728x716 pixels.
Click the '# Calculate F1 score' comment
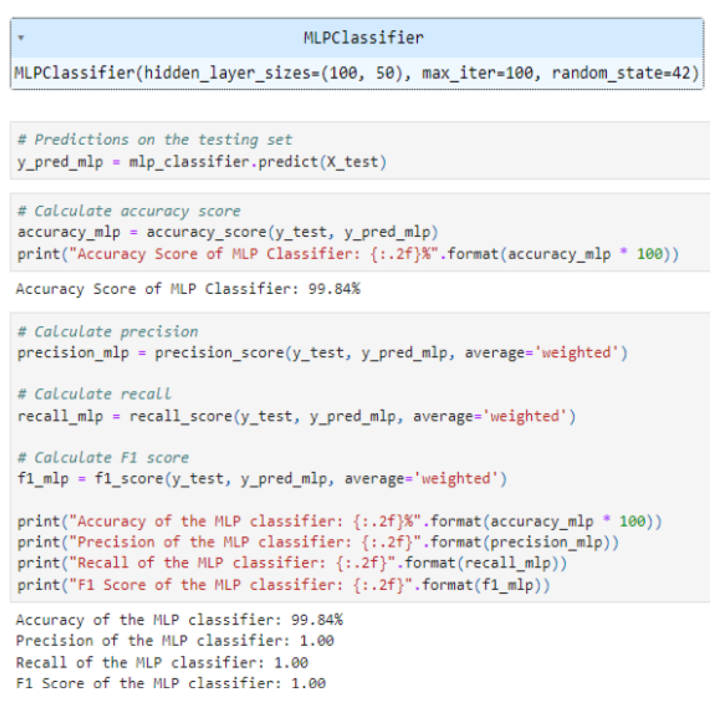[103, 457]
